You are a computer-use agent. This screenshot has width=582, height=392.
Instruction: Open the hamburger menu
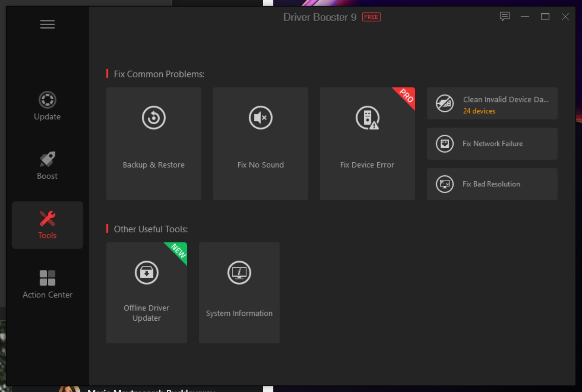[x=47, y=25]
